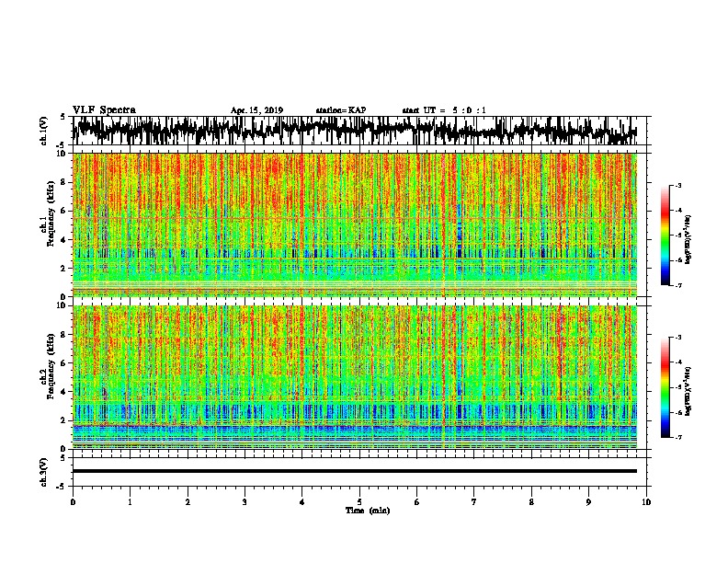
Task: Click the 'ch.3(V)' axis label
Action: (x=44, y=473)
